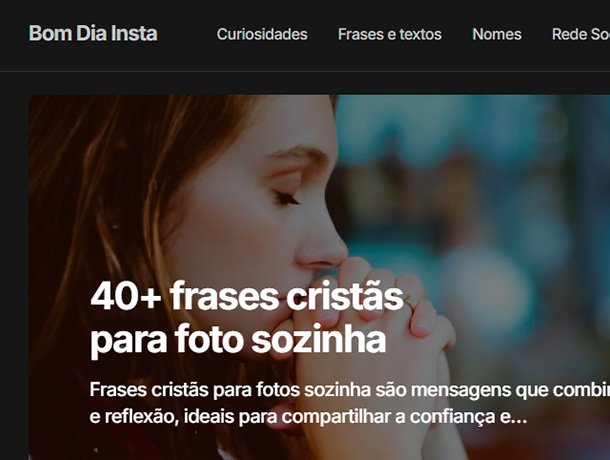Click the '40+' number in the headline
This screenshot has width=610, height=460.
click(126, 297)
